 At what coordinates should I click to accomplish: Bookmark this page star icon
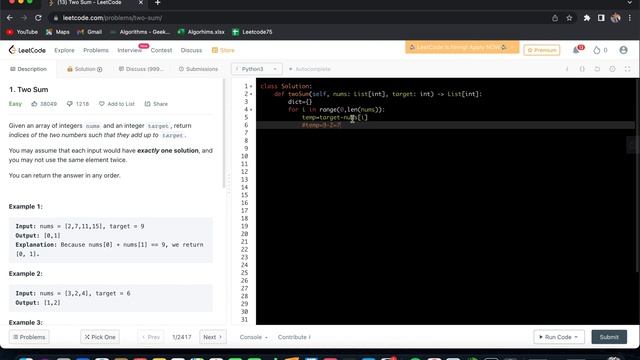[x=569, y=18]
